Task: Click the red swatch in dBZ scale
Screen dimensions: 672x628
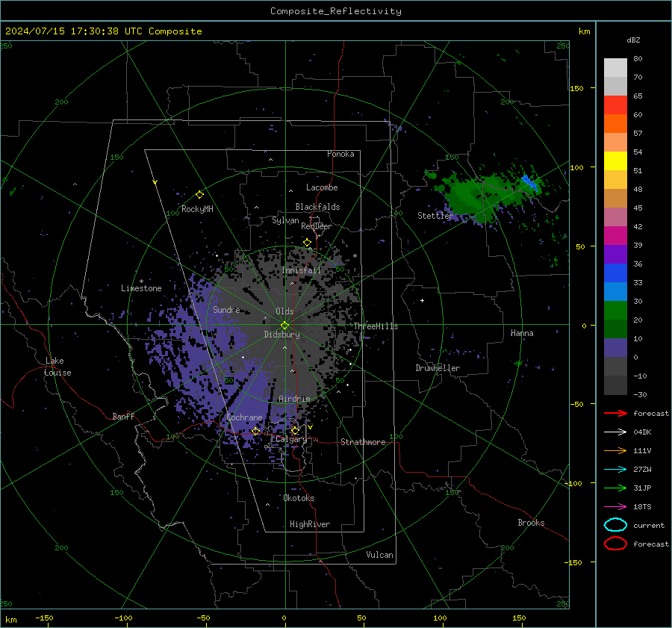Action: tap(615, 105)
